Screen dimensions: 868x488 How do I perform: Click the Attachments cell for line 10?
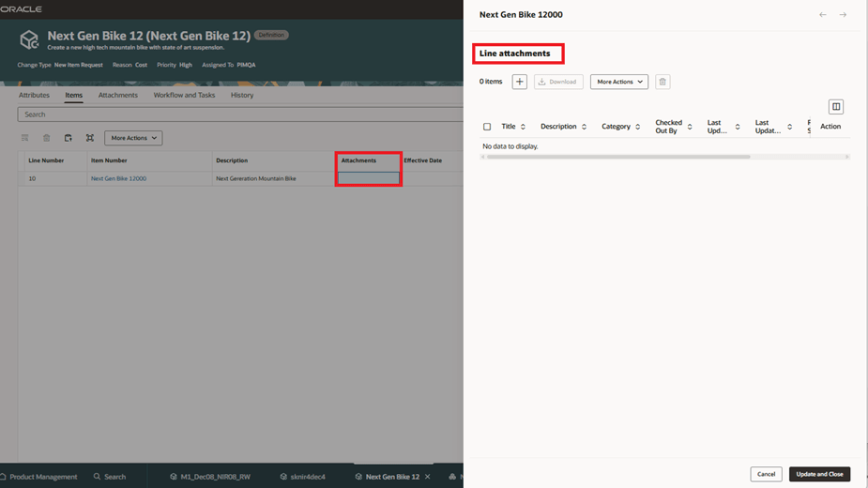pos(368,178)
